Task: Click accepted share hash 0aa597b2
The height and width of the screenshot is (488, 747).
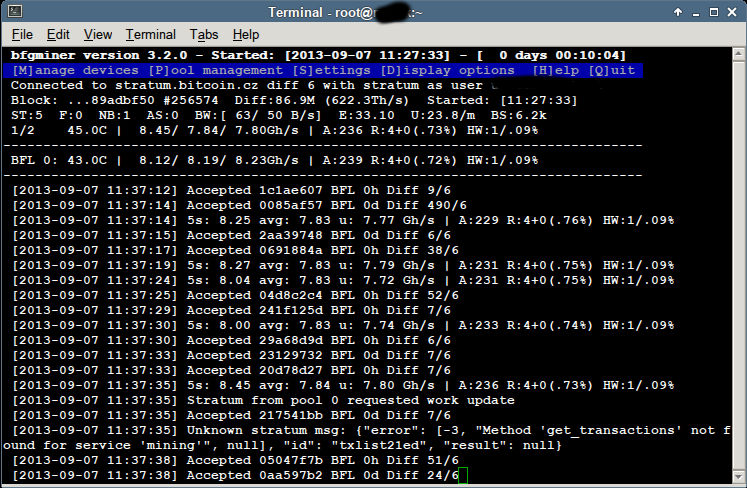Action: point(291,476)
